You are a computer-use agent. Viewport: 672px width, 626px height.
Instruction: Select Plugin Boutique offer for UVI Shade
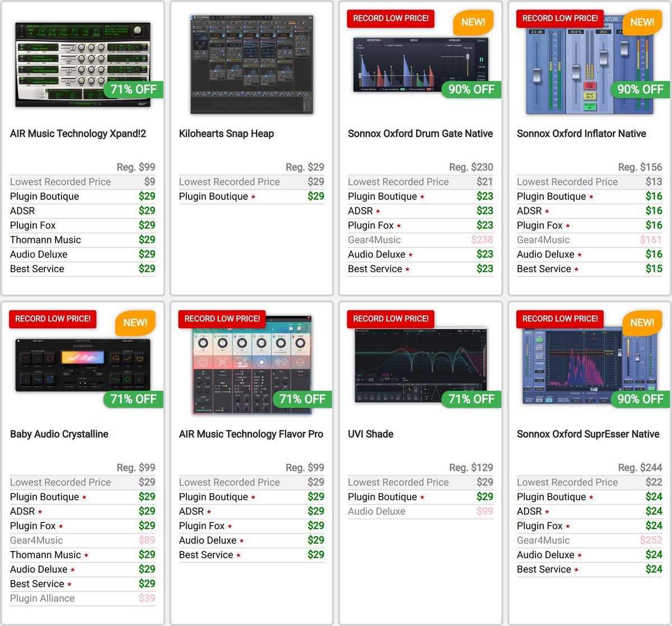tap(421, 497)
